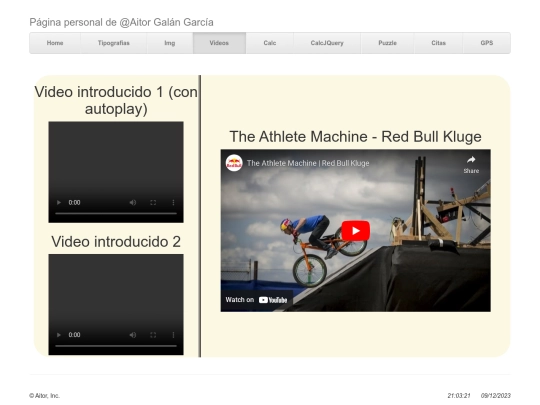Open 'Watch on YouTube' link
Screen dimensions: 540x405
point(256,300)
